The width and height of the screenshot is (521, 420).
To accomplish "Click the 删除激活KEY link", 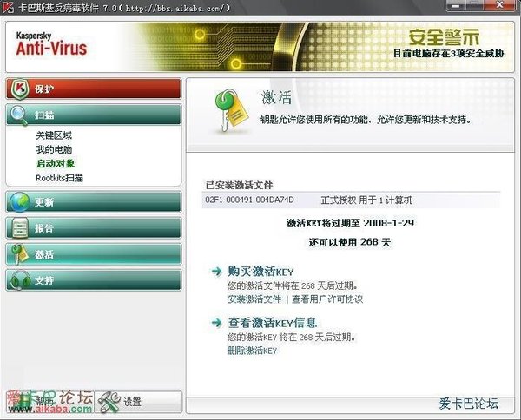I will coord(252,351).
